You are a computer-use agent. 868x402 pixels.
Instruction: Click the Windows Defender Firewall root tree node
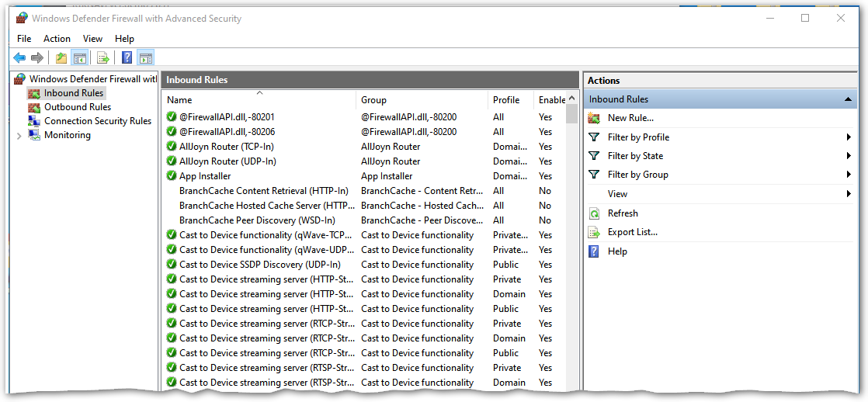point(93,79)
